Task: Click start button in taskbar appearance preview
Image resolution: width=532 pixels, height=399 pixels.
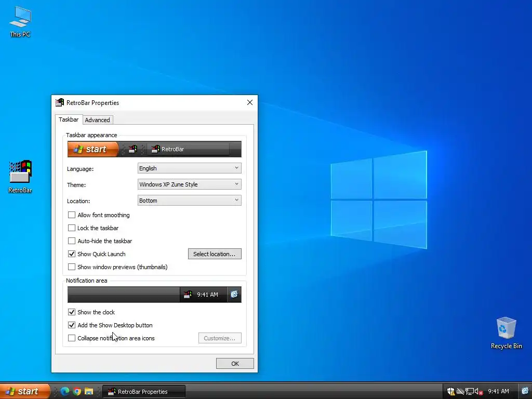Action: coord(93,149)
